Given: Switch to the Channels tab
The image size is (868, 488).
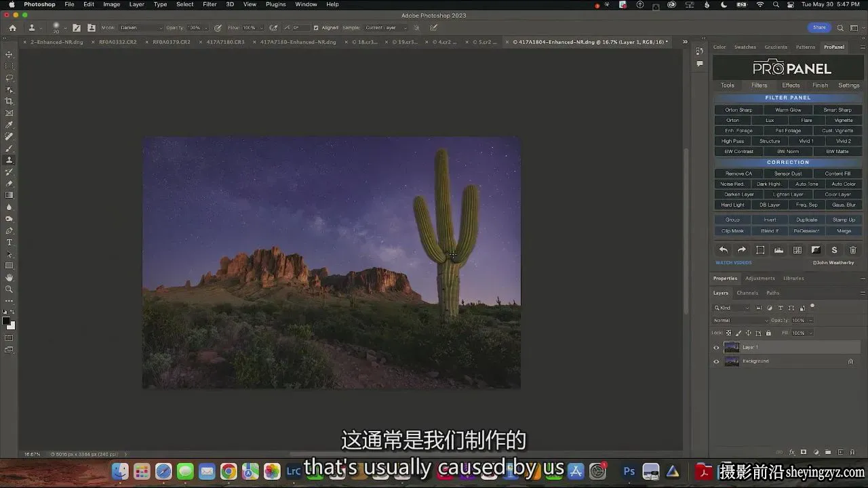Looking at the screenshot, I should click(x=747, y=293).
